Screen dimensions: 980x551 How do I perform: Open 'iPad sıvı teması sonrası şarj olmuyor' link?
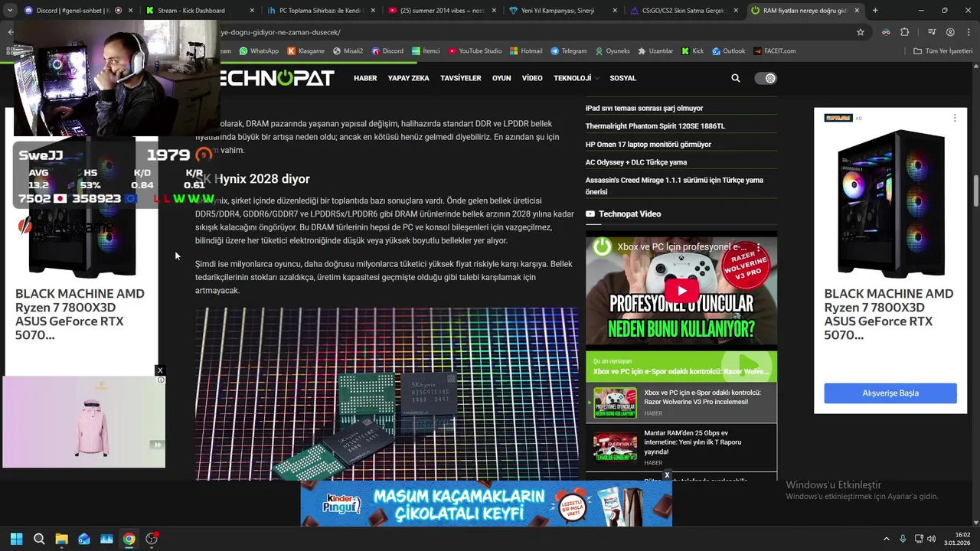(x=644, y=108)
